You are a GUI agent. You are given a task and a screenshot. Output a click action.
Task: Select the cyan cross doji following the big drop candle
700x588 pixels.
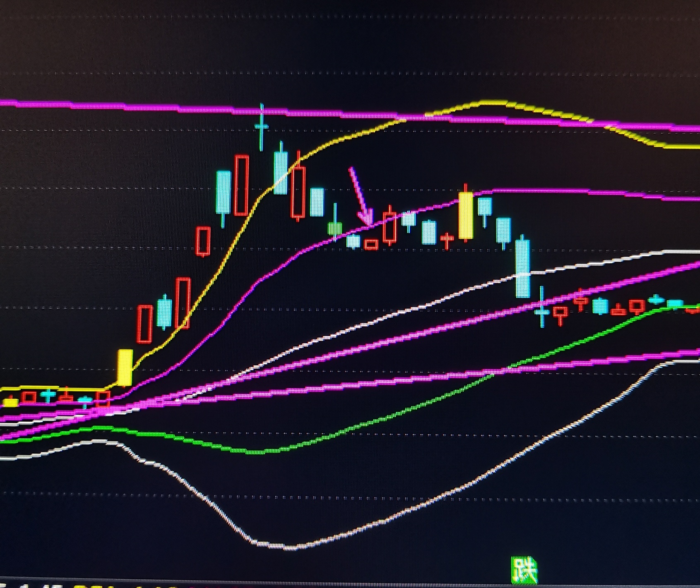[542, 307]
